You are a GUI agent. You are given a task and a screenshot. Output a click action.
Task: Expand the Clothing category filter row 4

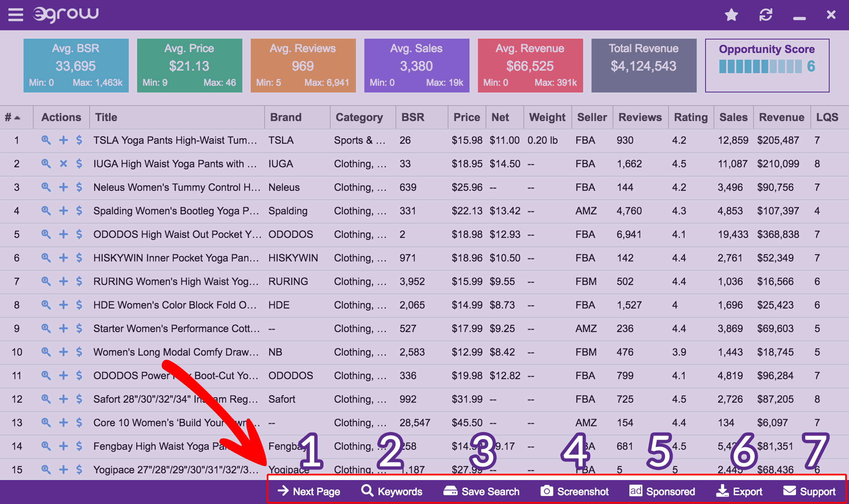tap(360, 211)
